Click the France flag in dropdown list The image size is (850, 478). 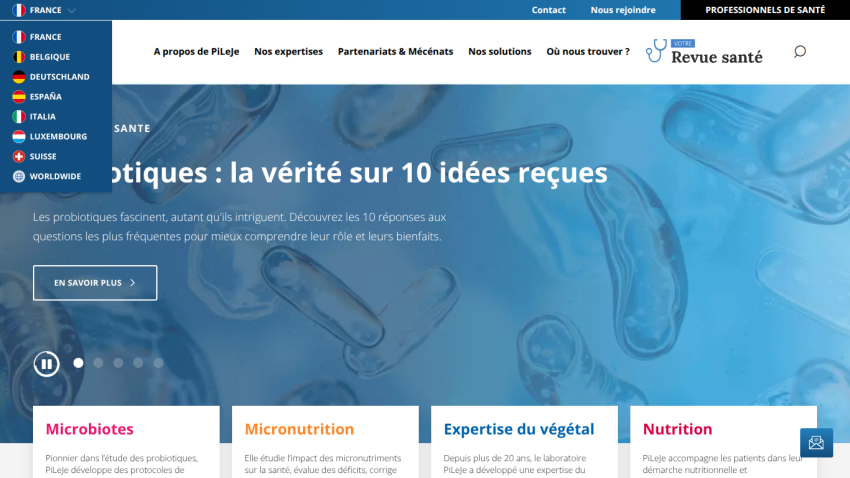click(x=19, y=37)
